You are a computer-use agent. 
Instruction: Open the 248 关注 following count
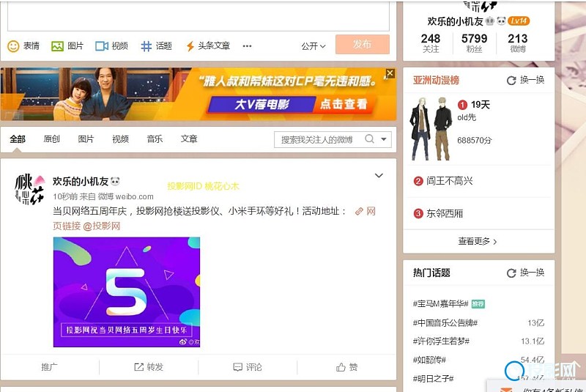click(x=431, y=43)
